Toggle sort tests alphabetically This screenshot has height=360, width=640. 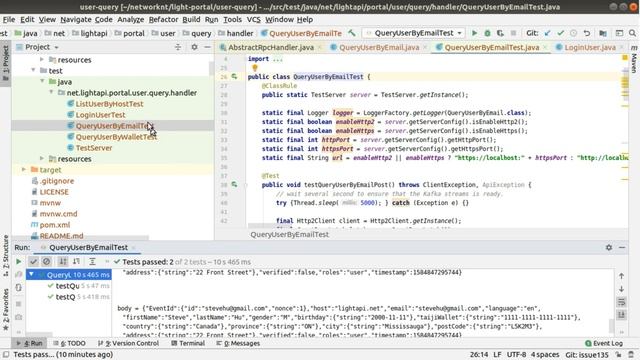[x=63, y=262]
